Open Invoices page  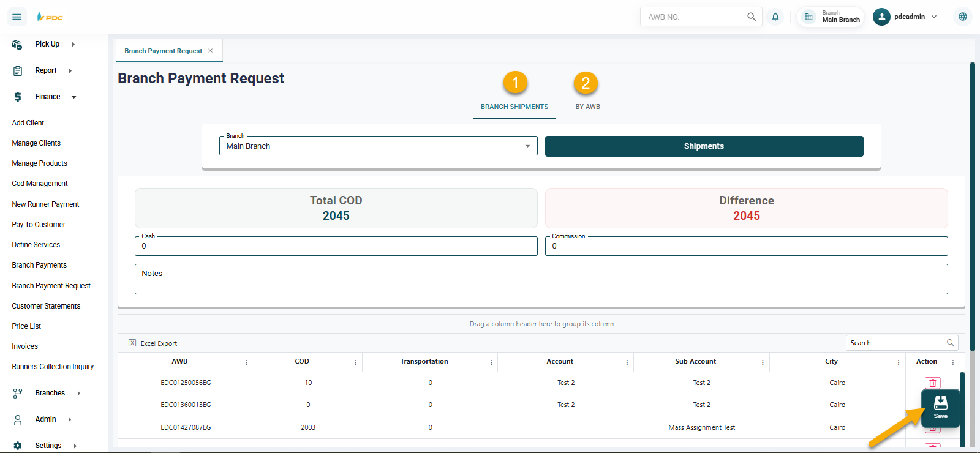25,346
